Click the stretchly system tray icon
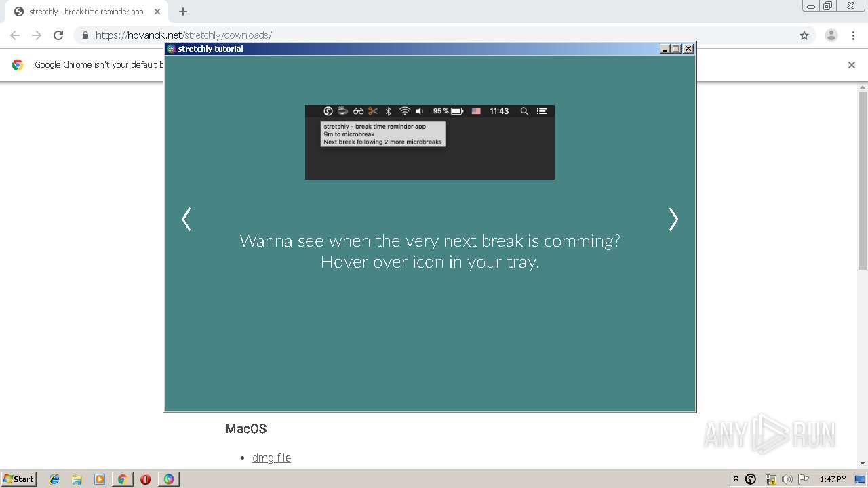The width and height of the screenshot is (868, 488). pos(751,479)
